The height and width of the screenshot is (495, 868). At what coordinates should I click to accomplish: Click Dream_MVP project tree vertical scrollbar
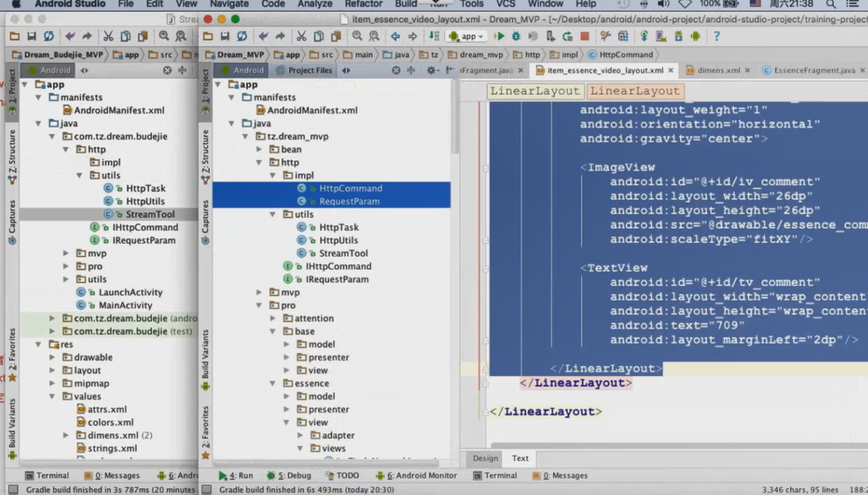click(456, 115)
